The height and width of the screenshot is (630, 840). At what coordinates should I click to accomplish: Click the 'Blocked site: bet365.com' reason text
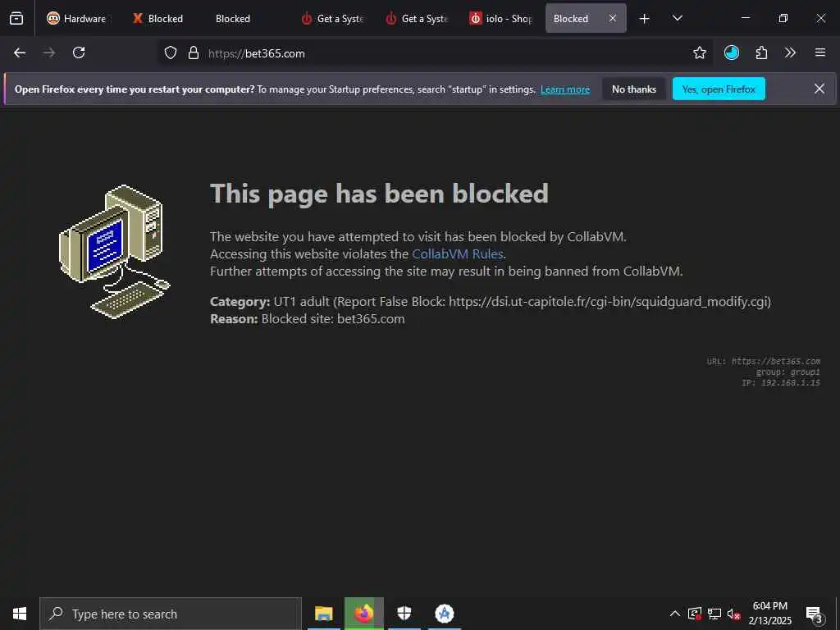pyautogui.click(x=333, y=319)
